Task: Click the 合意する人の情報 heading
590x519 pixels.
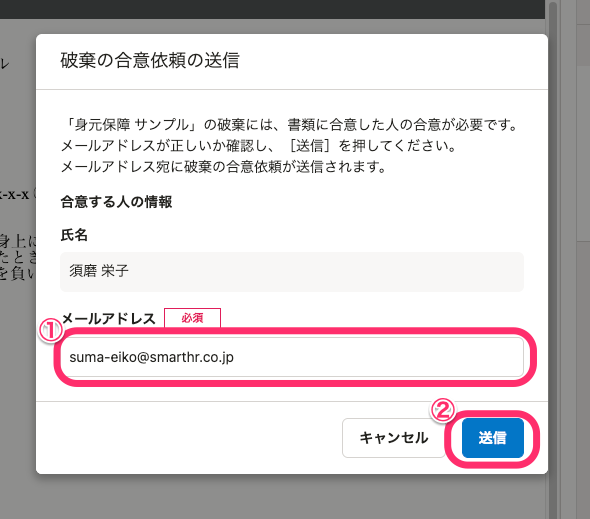Action: 116,202
